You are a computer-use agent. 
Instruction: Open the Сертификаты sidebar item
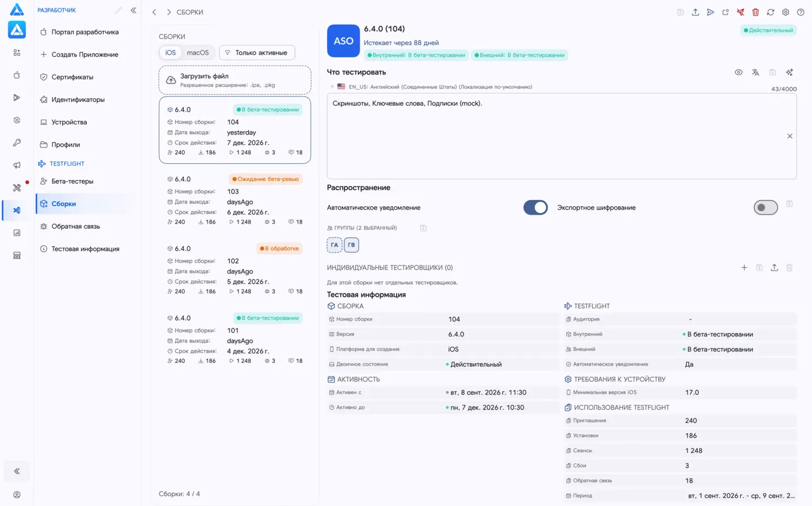coord(85,77)
